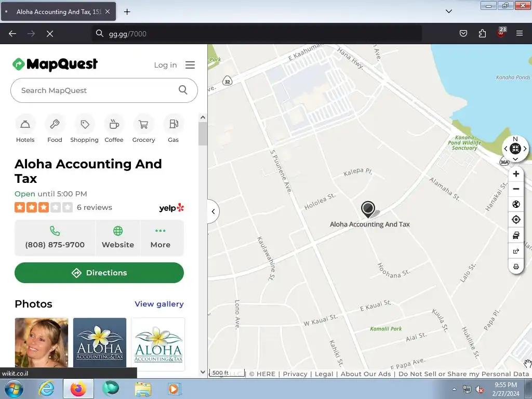Zoom in on the map
Screen dimensions: 532x399
pos(516,174)
